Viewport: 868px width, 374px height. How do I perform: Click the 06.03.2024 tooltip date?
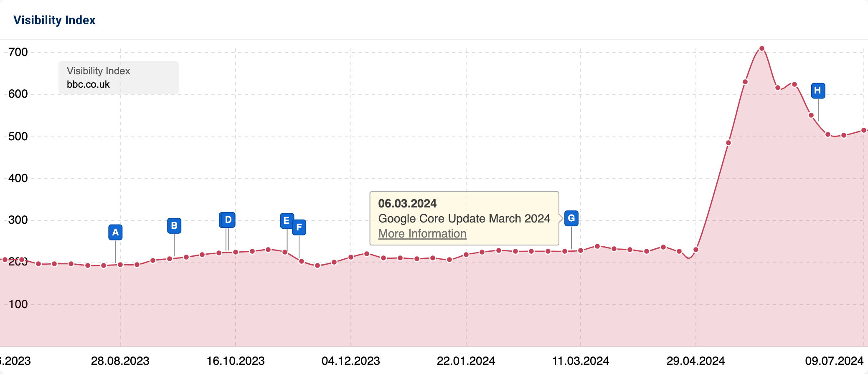coord(407,204)
